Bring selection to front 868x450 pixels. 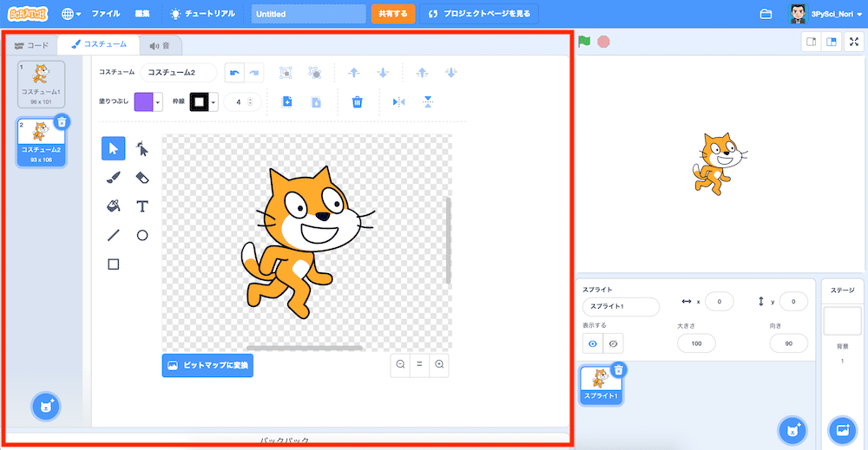[x=423, y=73]
